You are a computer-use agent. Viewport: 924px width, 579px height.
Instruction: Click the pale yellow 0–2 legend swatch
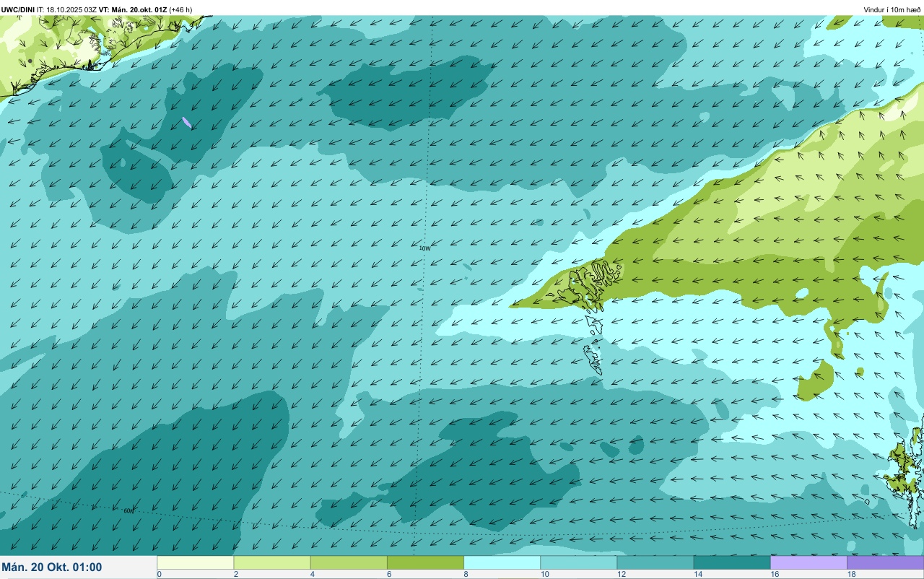pos(196,562)
